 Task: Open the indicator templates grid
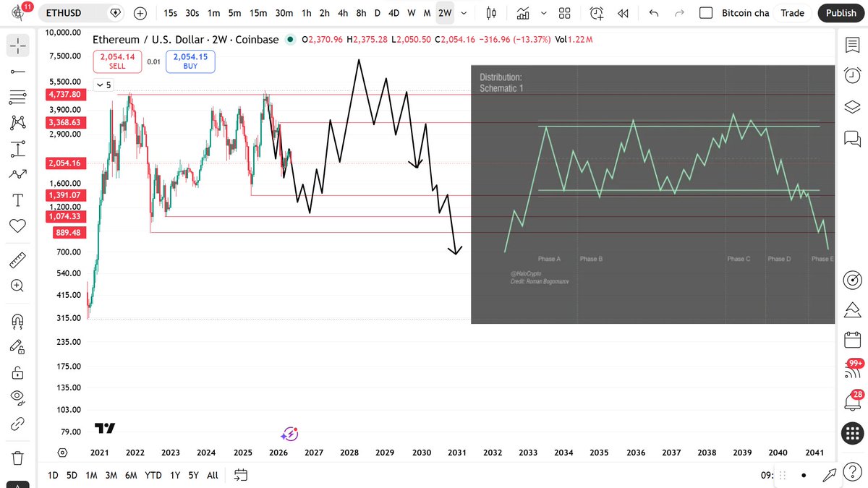point(565,13)
